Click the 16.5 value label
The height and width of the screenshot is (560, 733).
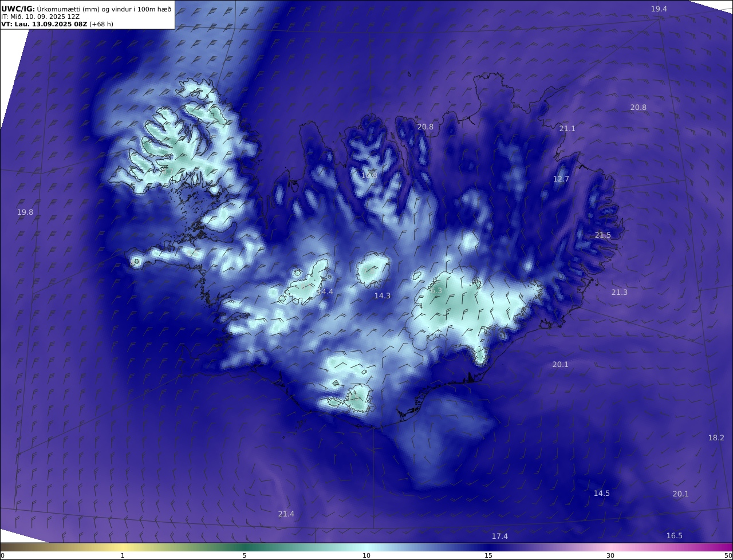[674, 536]
